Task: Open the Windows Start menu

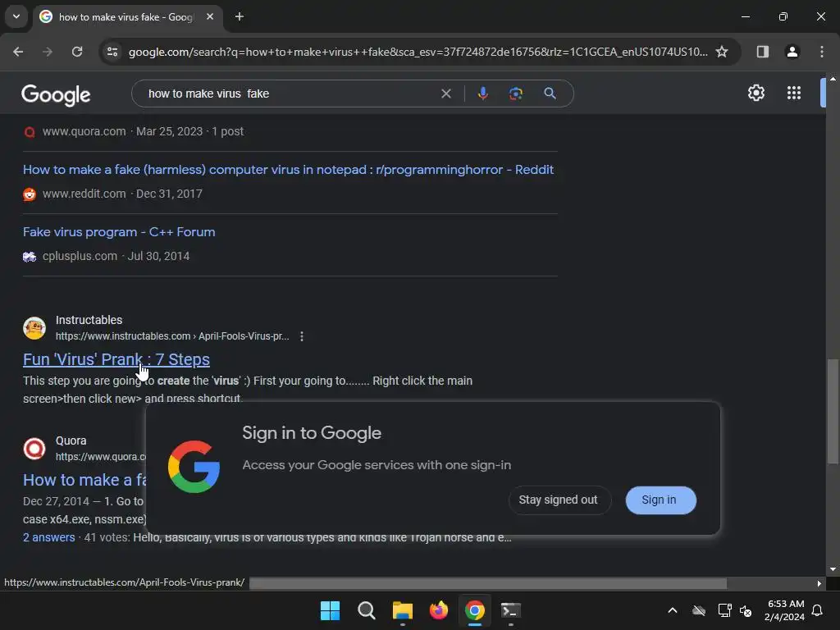Action: [330, 610]
